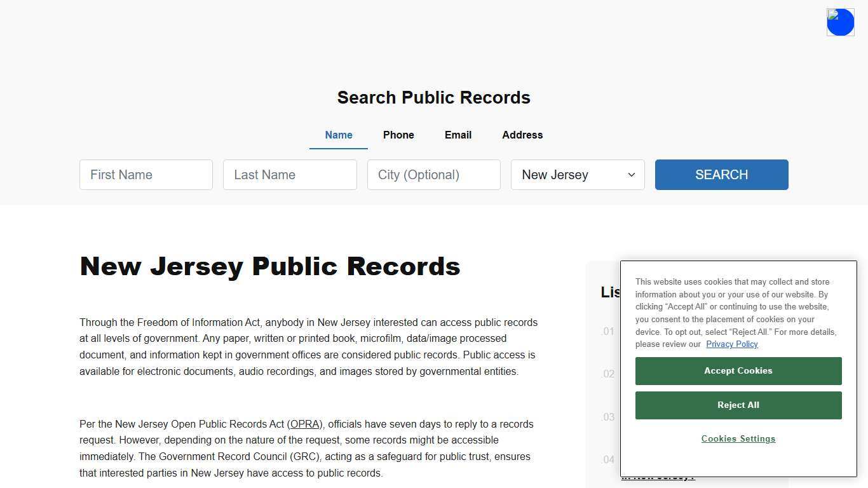
Task: Switch to the Phone search tab
Action: [x=398, y=135]
